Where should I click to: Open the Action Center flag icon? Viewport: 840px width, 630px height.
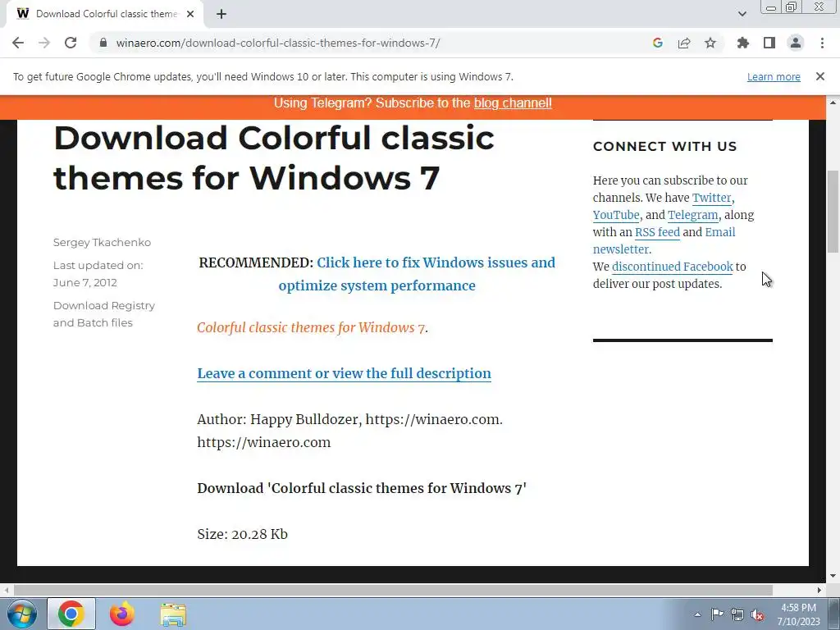[717, 614]
